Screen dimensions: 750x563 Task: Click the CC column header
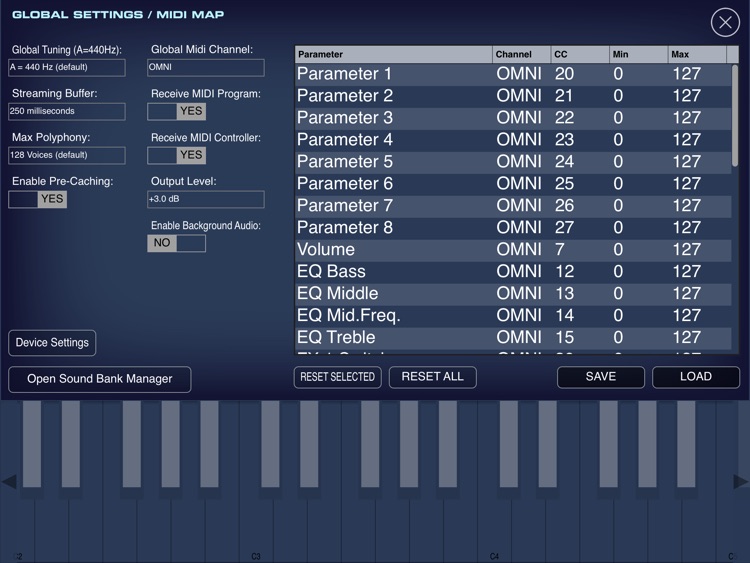pyautogui.click(x=580, y=55)
